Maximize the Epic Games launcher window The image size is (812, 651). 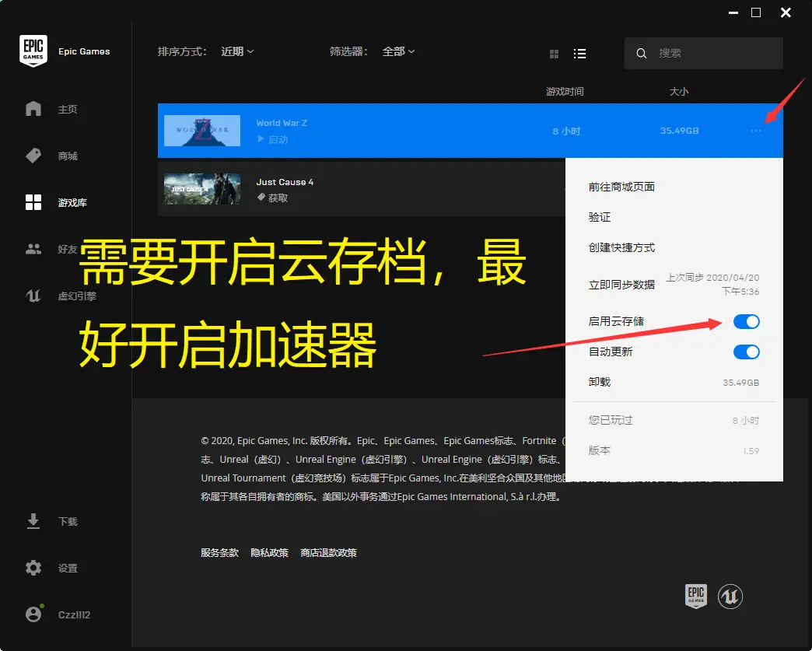coord(756,12)
